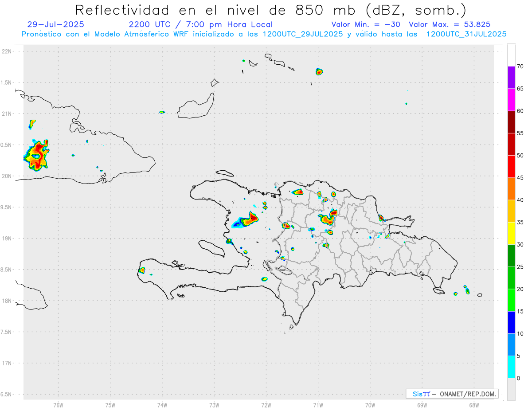
Task: Click the longitude axis label '68W'
Action: coord(474,405)
